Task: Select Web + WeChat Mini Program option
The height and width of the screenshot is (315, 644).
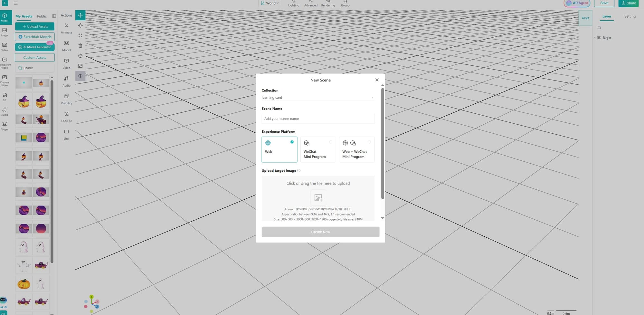Action: [356, 149]
